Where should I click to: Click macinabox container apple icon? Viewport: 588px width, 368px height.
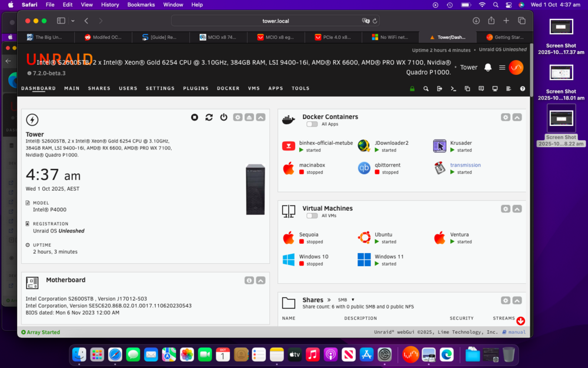tap(288, 168)
